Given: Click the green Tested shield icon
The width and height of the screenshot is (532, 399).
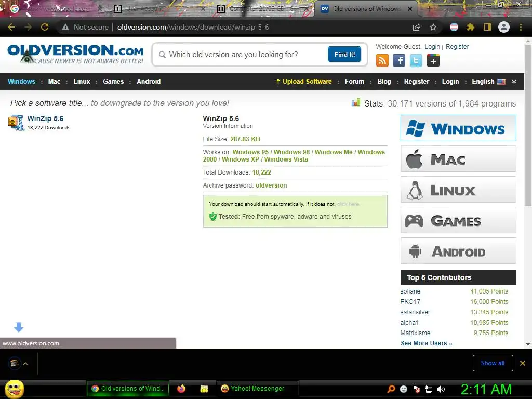Looking at the screenshot, I should point(212,217).
